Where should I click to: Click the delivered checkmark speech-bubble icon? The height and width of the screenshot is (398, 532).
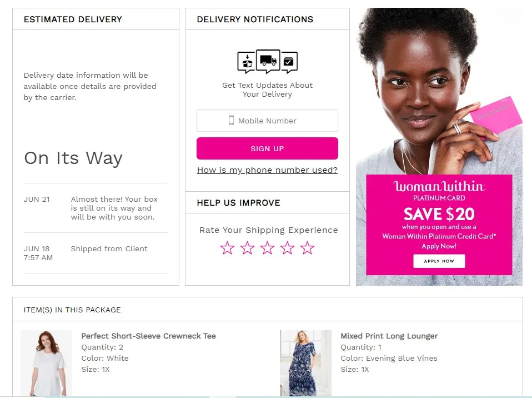289,62
